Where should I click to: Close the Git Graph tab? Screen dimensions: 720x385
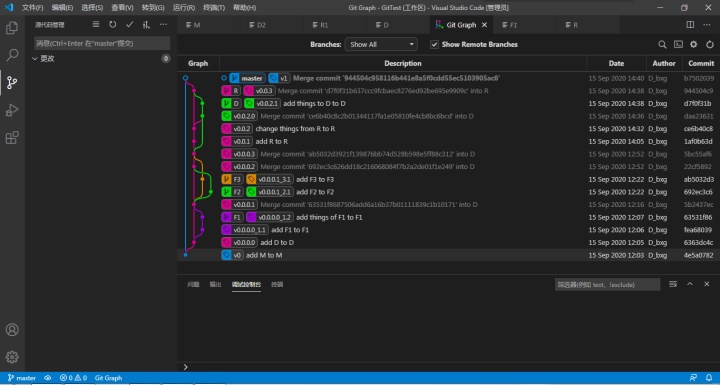(484, 25)
